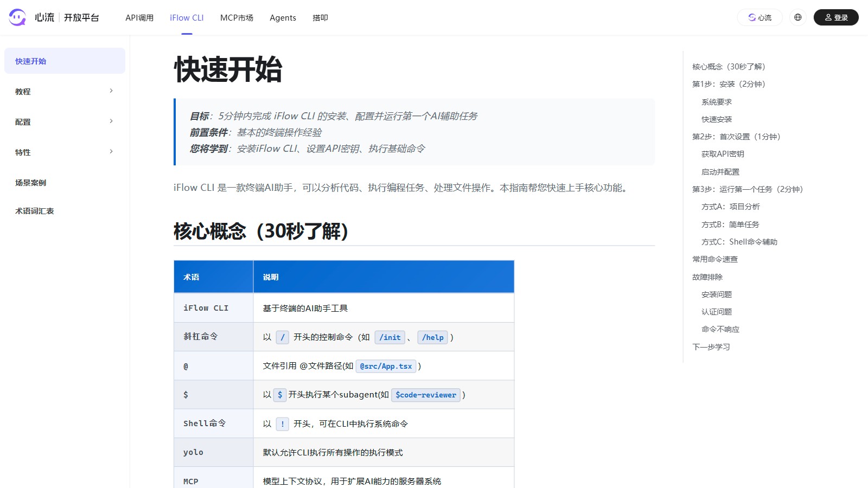Jump to 常用命令速查 in the table of contents
Viewport: 868px width, 488px height.
[714, 259]
